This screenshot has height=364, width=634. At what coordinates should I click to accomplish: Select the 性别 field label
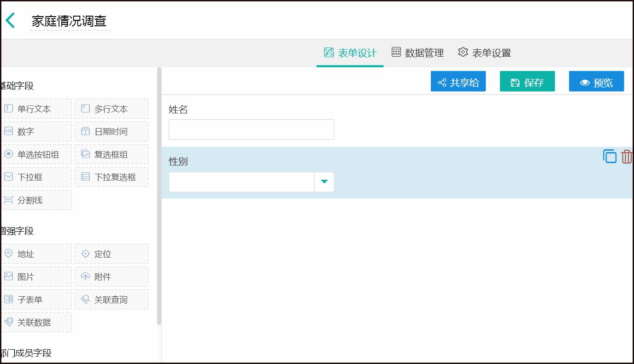178,162
